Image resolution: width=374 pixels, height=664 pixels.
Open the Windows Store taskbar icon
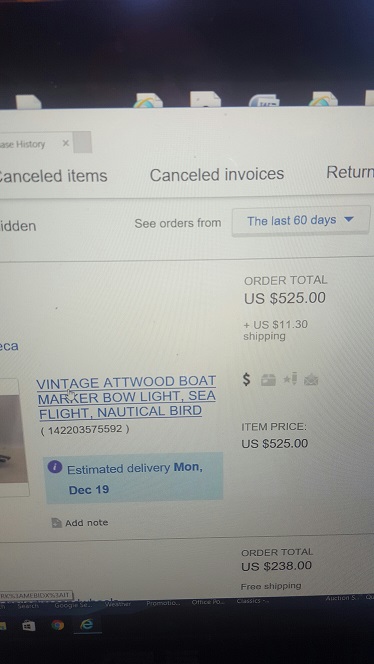point(28,625)
